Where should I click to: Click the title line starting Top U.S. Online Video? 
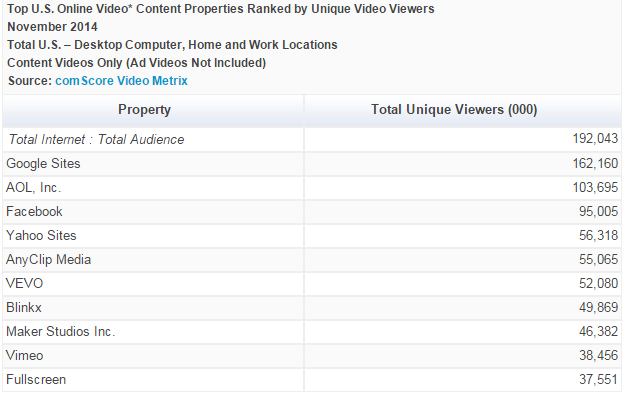coord(221,9)
